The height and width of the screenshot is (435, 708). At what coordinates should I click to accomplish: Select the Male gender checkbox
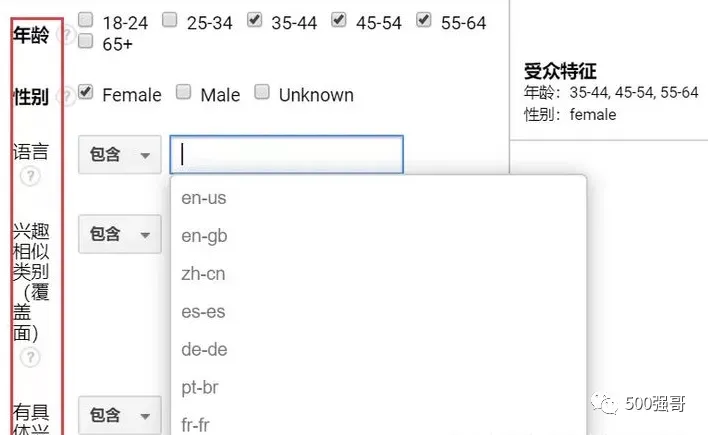[x=184, y=93]
